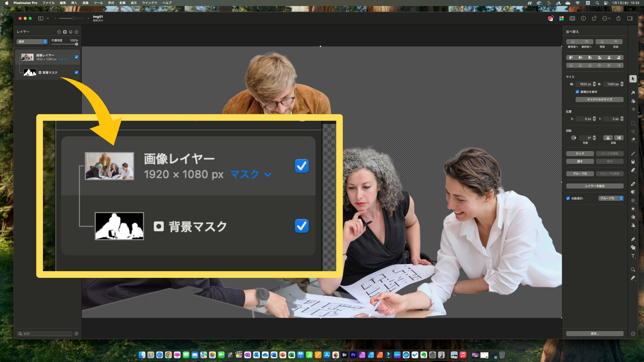644x362 pixels.
Task: Click the グループ化 button
Action: coord(580,174)
